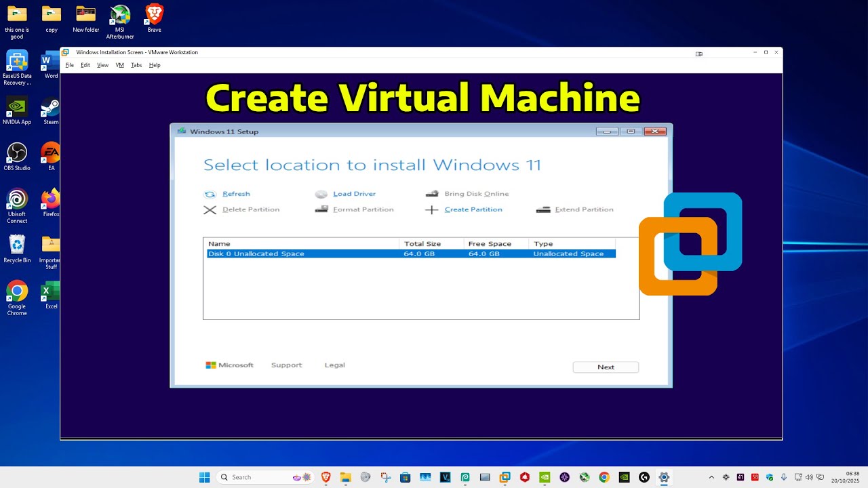Click the Extend Partition drive icon
The image size is (868, 488).
543,209
